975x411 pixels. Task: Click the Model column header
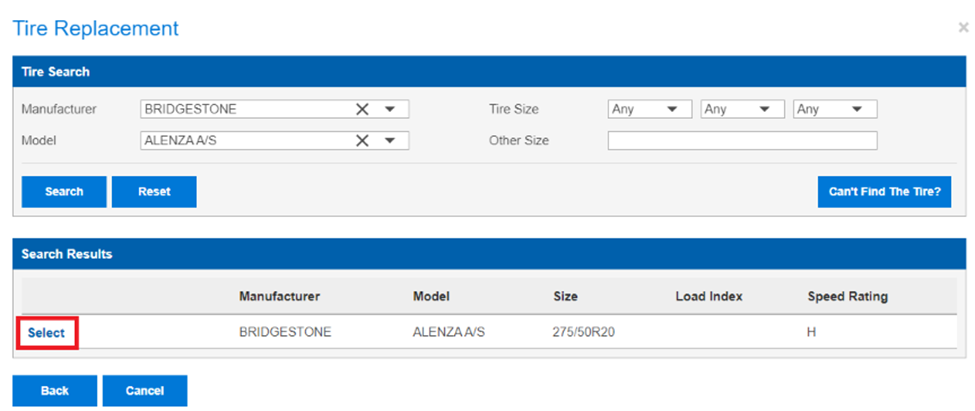(431, 297)
